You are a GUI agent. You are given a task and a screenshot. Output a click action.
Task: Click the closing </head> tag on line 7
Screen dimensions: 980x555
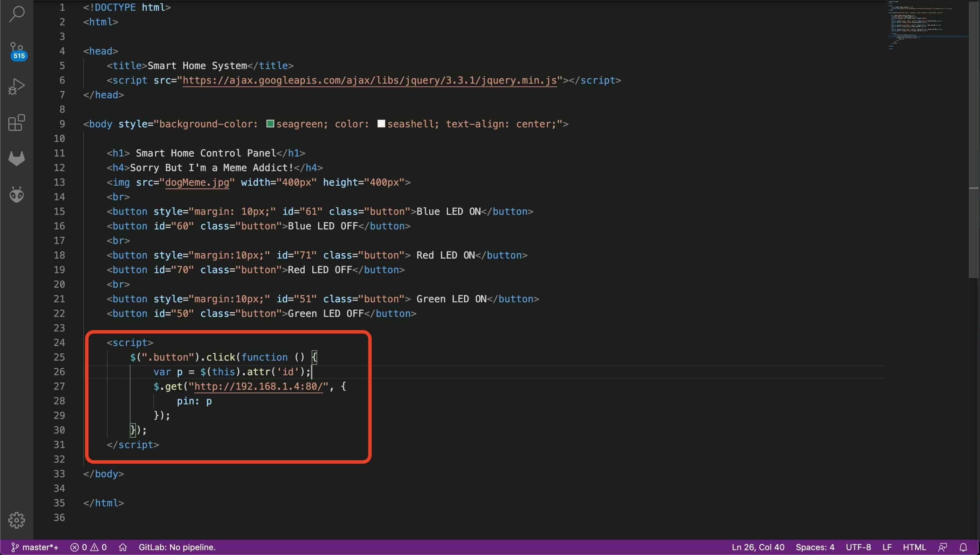(x=104, y=95)
